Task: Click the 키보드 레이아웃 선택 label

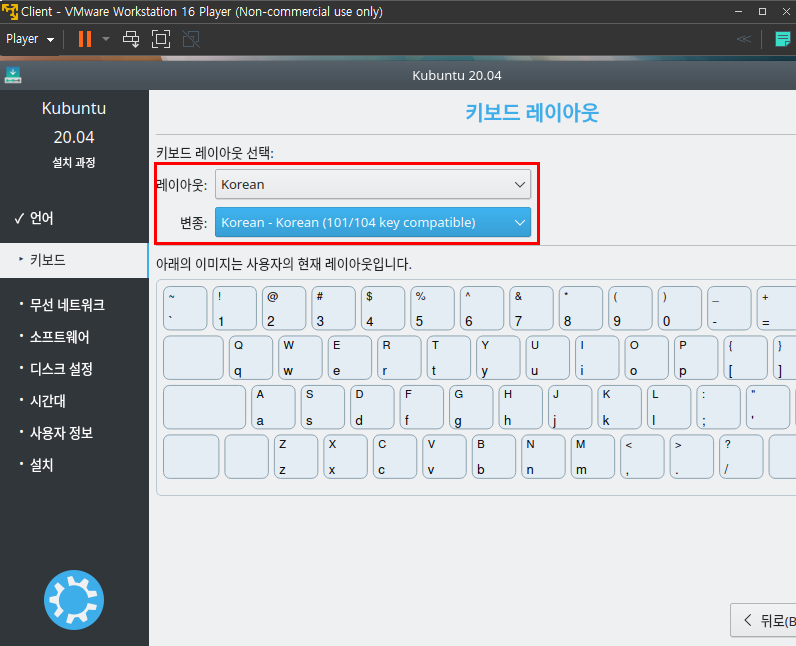Action: (x=215, y=153)
